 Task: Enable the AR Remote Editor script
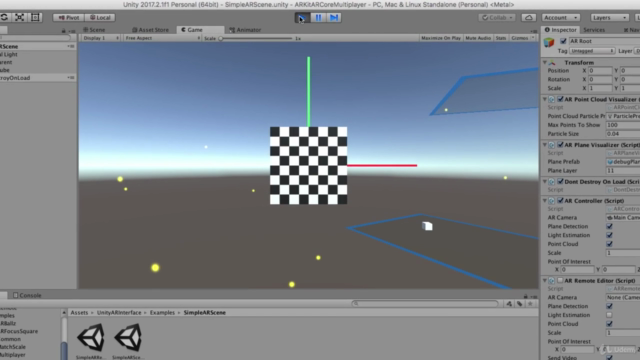coord(560,281)
